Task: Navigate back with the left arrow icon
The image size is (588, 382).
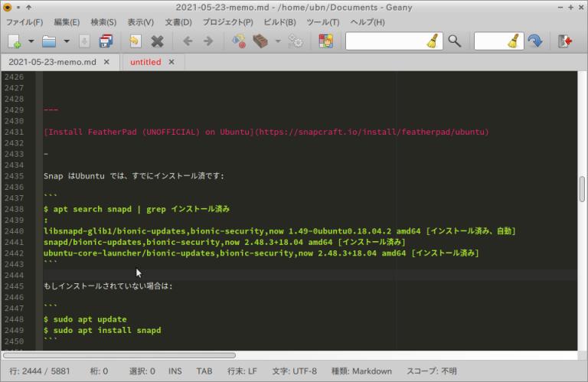Action: [188, 41]
